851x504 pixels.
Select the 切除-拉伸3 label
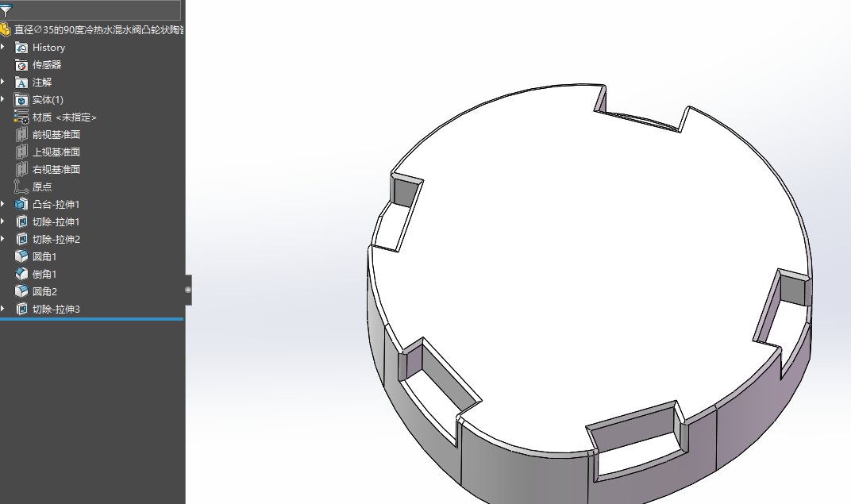pyautogui.click(x=56, y=310)
